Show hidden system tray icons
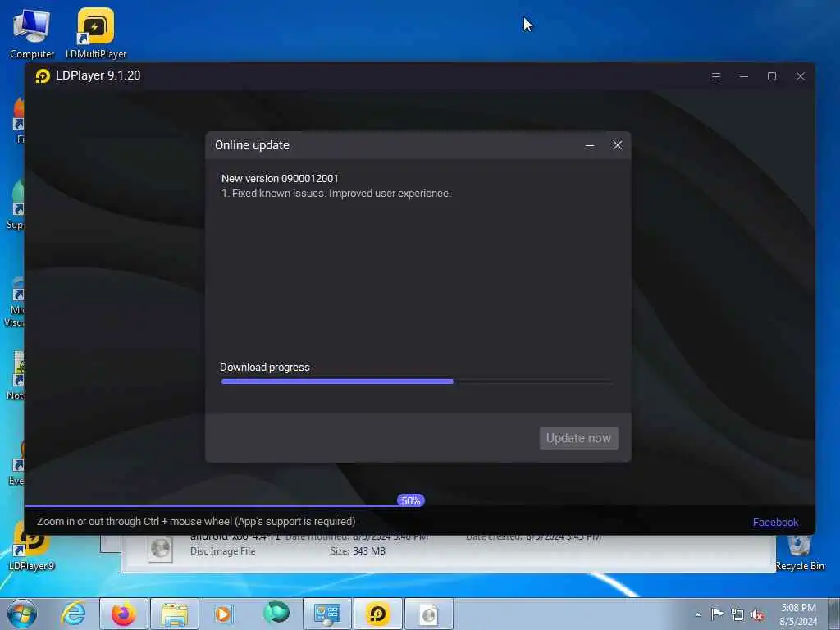The image size is (840, 630). 697,614
